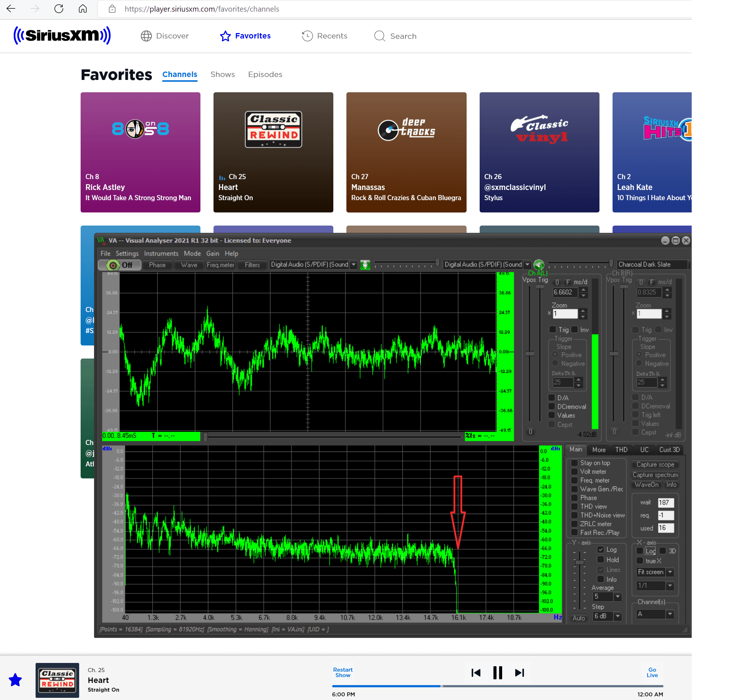Pause playback of Heart
The width and height of the screenshot is (732, 700).
coord(497,673)
